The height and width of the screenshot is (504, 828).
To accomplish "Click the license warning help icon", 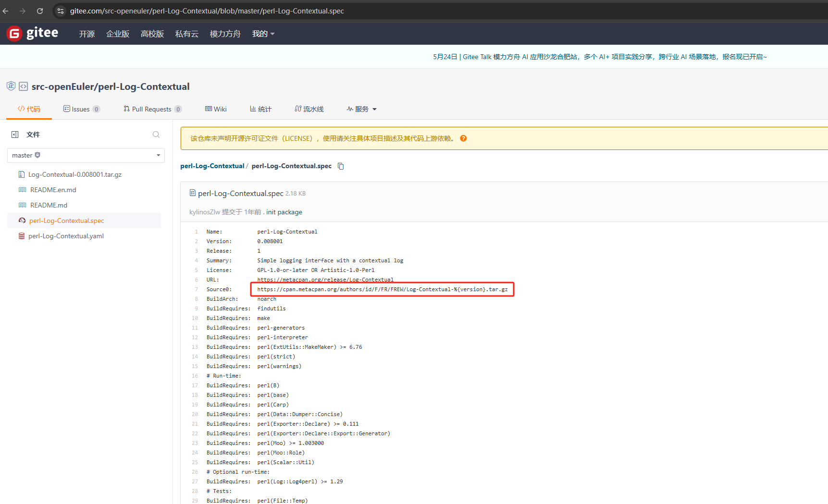I will (463, 138).
